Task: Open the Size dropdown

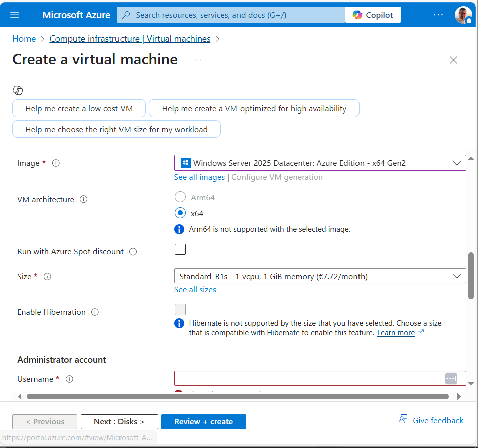Action: pyautogui.click(x=320, y=276)
